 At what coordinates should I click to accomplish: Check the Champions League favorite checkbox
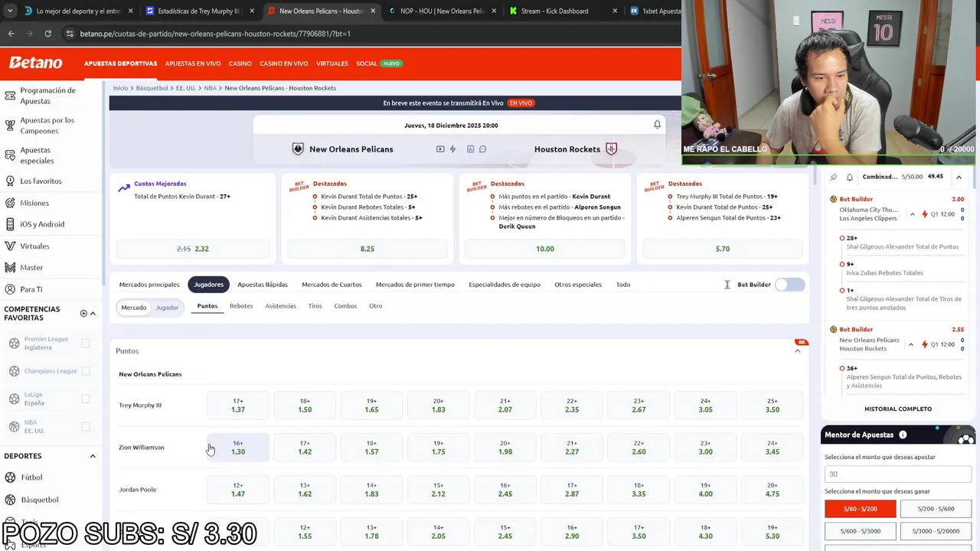pyautogui.click(x=86, y=371)
